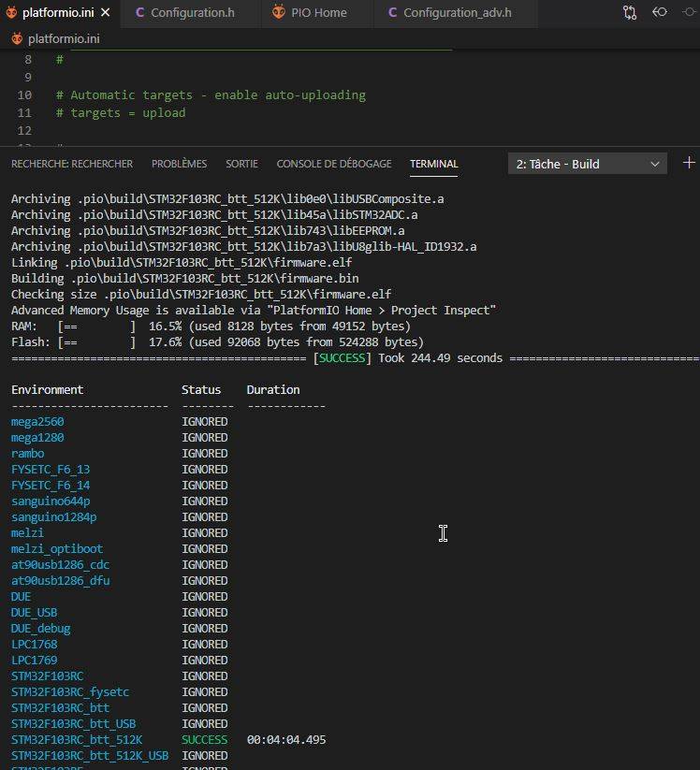Viewport: 700px width, 770px height.
Task: Click the Environment column header
Action: (x=47, y=390)
